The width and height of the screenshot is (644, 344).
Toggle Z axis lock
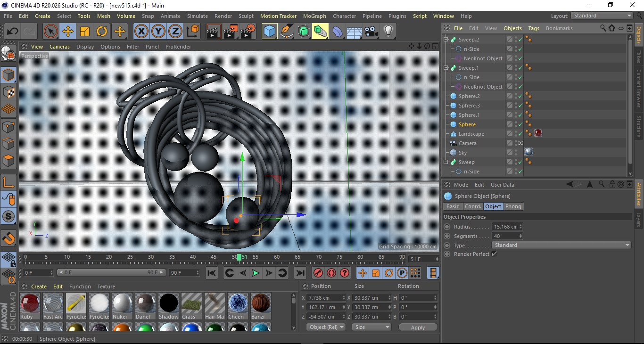click(x=175, y=32)
